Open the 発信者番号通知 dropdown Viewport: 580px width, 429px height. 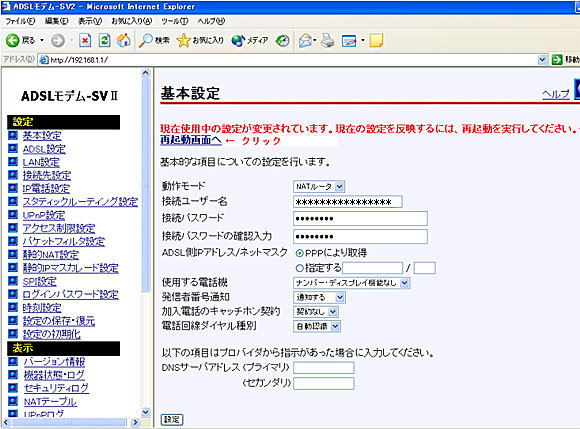[x=319, y=297]
